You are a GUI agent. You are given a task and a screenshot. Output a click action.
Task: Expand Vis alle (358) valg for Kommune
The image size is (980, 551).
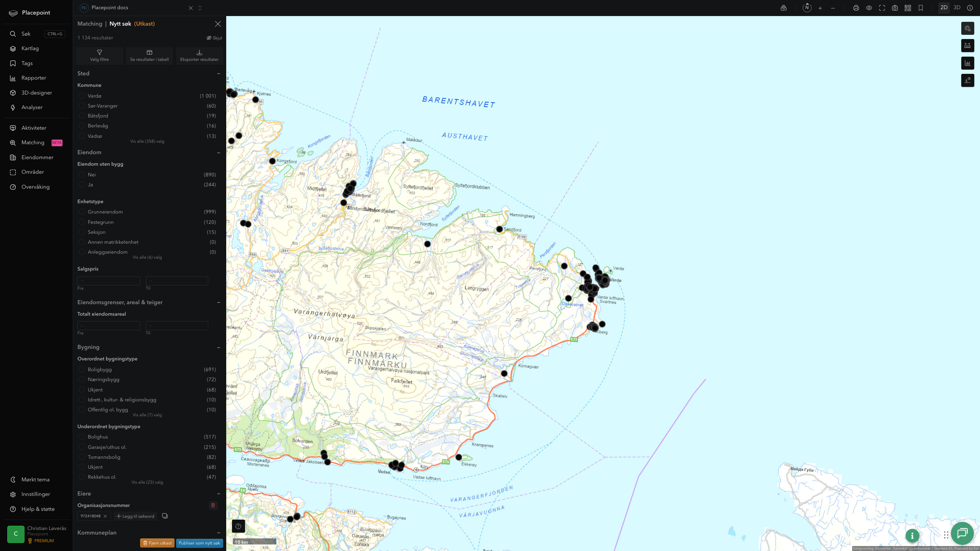click(147, 141)
